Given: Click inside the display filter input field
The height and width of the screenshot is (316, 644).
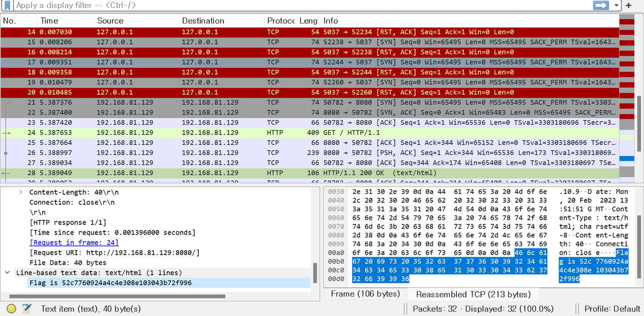Looking at the screenshot, I should (302, 6).
